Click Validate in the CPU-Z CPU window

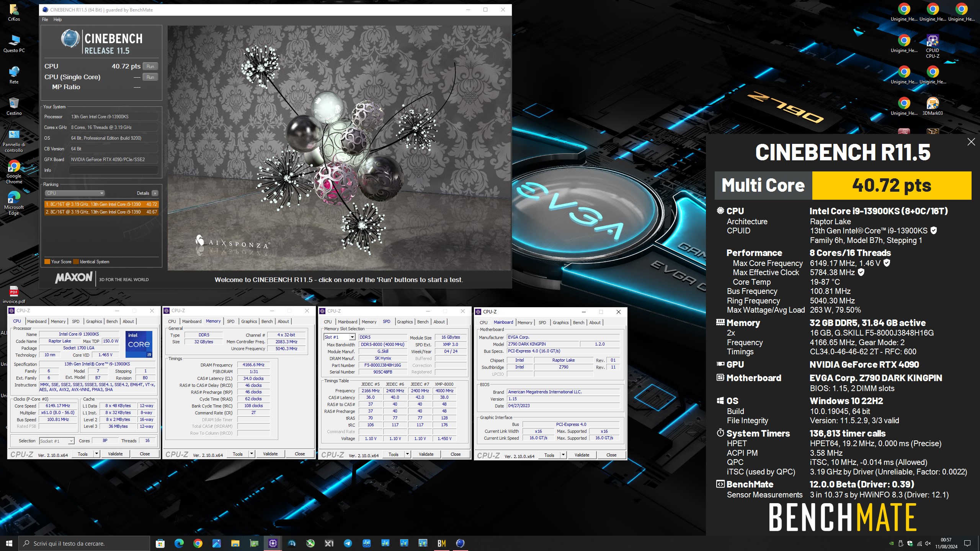(x=115, y=454)
